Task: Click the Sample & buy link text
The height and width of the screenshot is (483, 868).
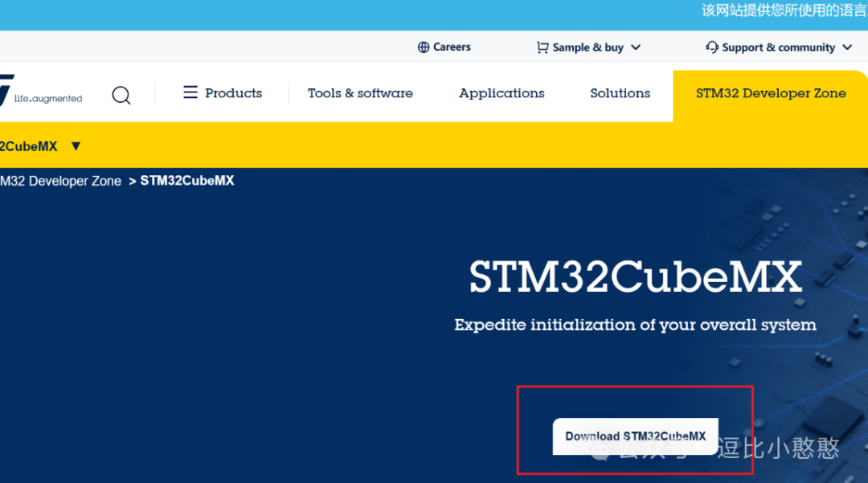Action: [588, 47]
